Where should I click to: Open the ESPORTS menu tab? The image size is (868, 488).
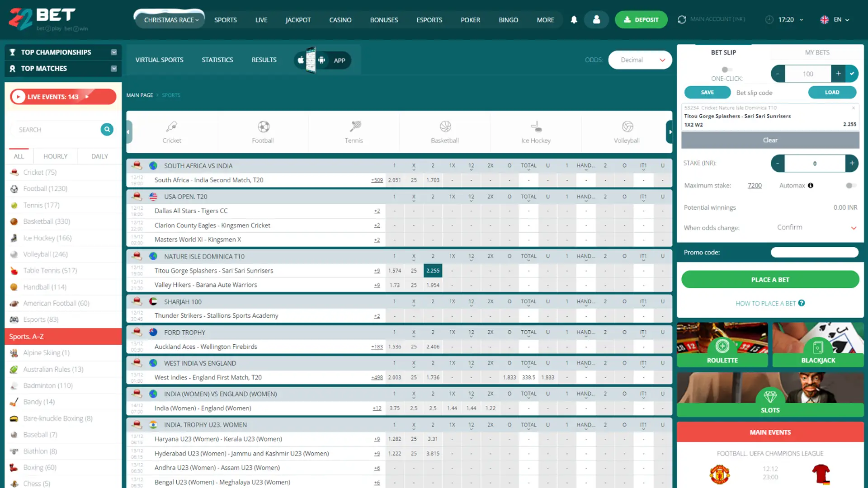point(429,20)
